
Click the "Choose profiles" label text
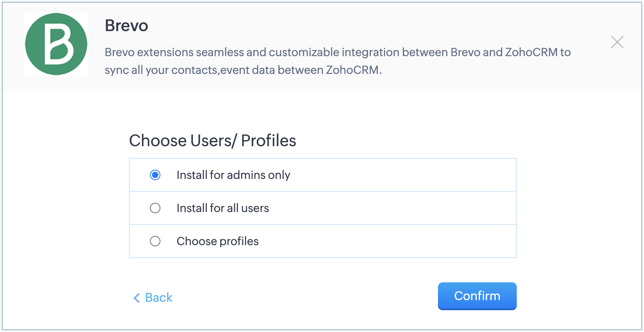(217, 241)
